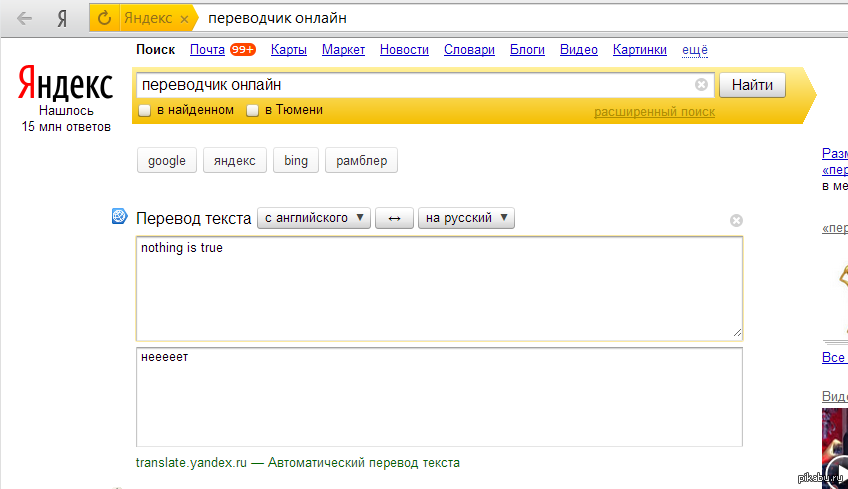
Task: Search via the рамблер button
Action: (x=361, y=161)
